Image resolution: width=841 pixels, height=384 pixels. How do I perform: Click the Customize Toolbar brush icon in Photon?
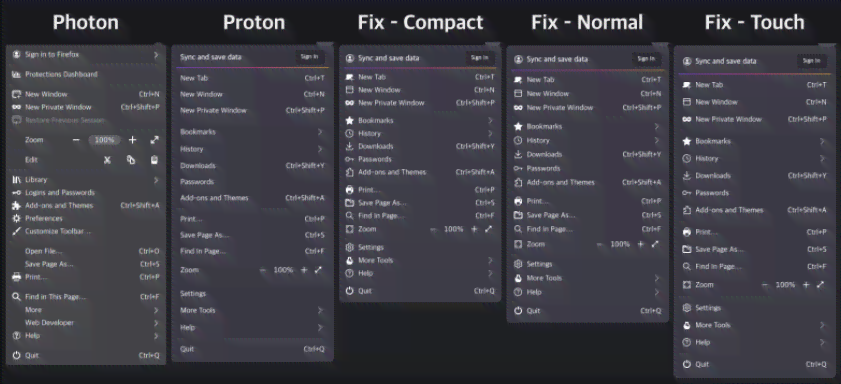16,232
